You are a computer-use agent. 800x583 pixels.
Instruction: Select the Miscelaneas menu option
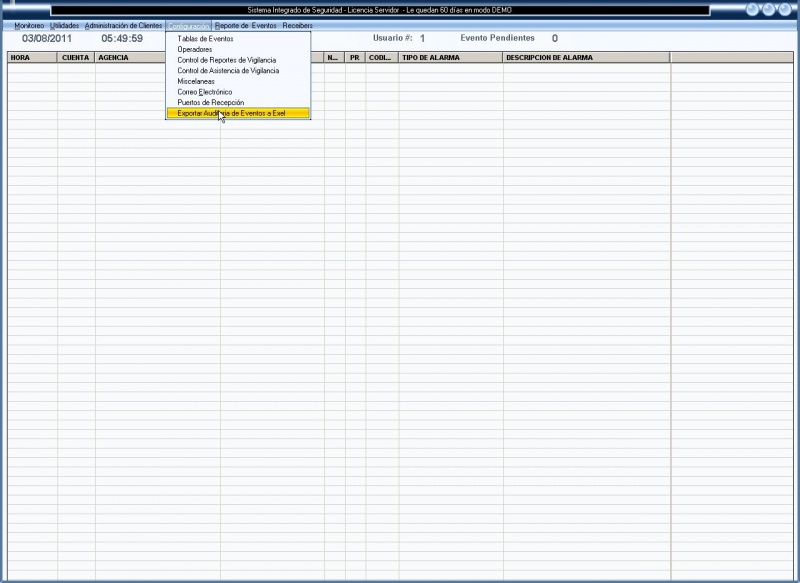[x=196, y=82]
